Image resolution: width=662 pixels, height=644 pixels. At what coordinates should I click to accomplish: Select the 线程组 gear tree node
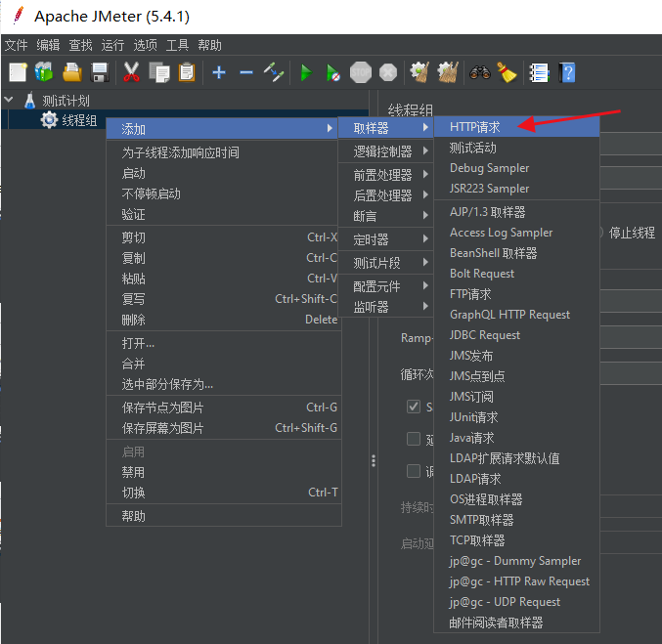click(x=68, y=120)
